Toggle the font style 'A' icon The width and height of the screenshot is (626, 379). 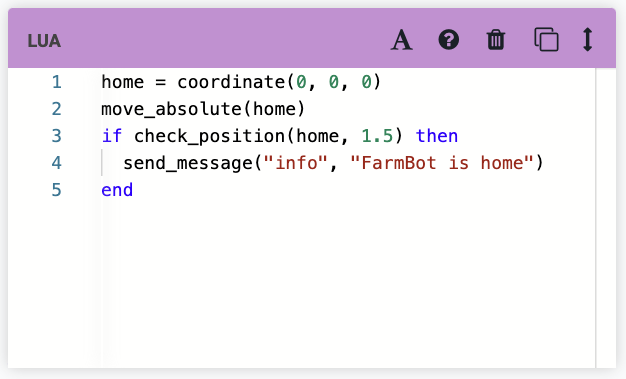point(402,40)
